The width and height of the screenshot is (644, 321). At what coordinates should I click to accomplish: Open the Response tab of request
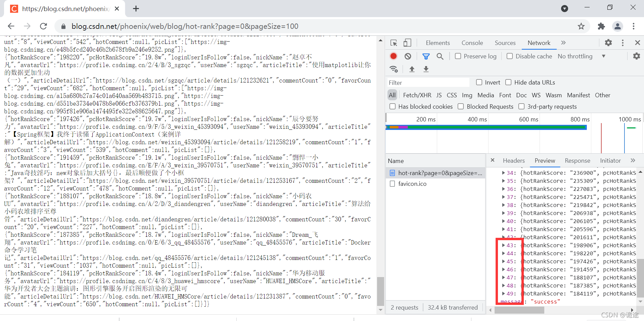pyautogui.click(x=578, y=161)
